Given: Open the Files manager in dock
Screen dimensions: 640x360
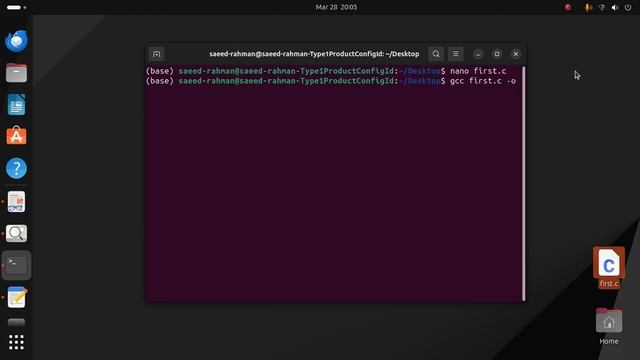Looking at the screenshot, I should [16, 73].
